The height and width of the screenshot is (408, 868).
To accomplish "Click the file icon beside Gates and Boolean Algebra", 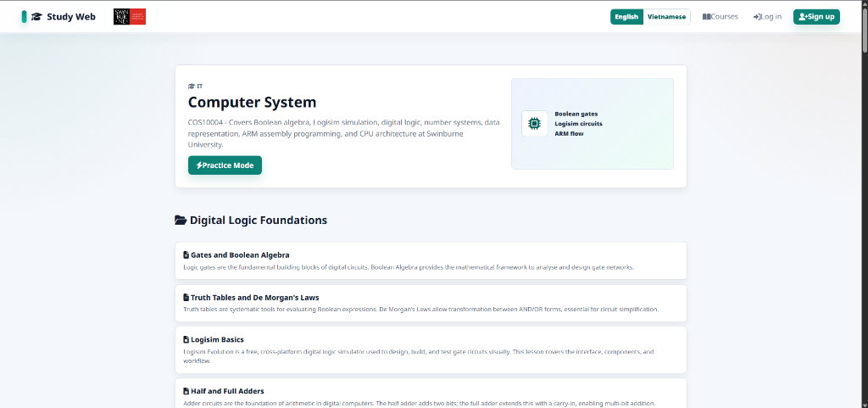I will (x=186, y=255).
